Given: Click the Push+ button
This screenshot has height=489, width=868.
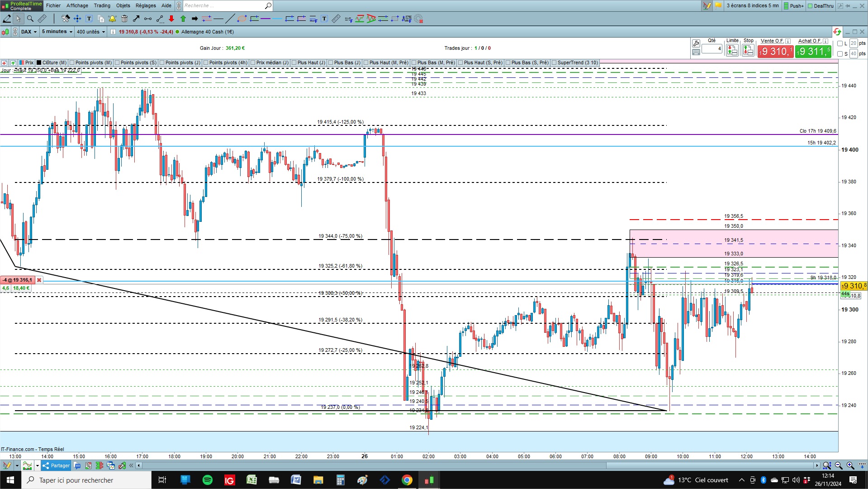Looking at the screenshot, I should [794, 5].
